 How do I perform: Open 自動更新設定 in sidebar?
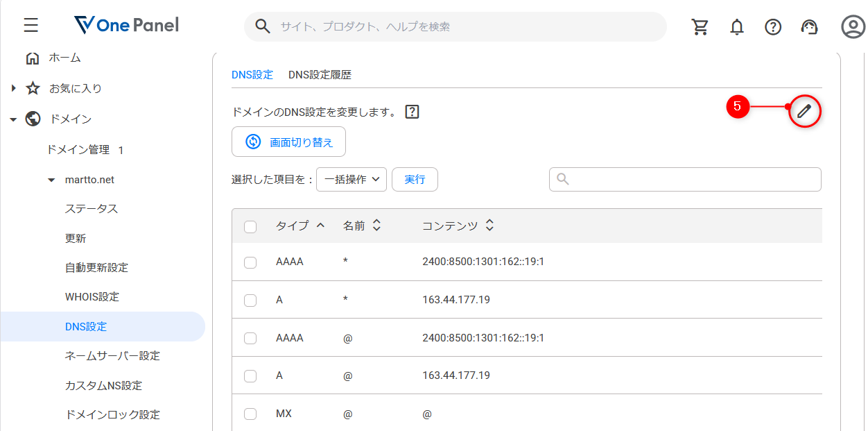[x=96, y=267]
